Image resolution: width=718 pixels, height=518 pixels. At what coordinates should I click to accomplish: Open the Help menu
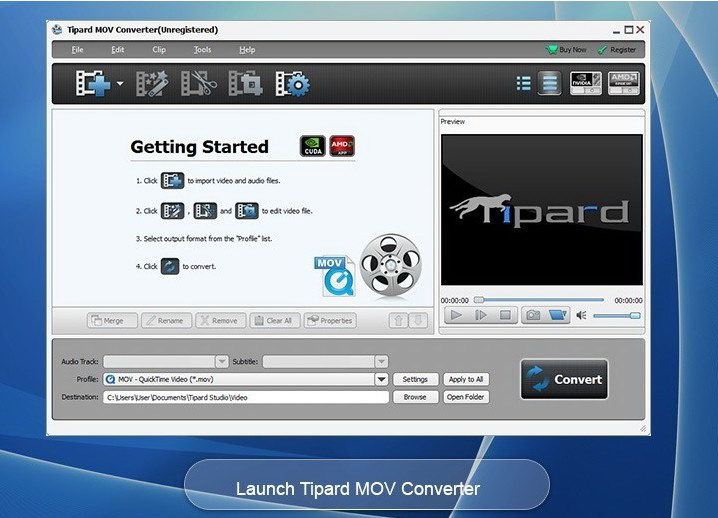pos(247,49)
